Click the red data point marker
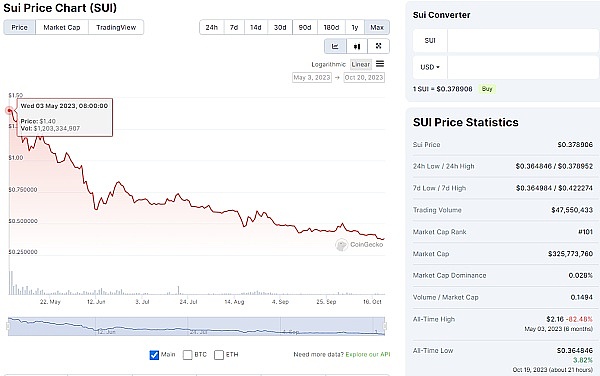600x376 pixels. coord(9,111)
